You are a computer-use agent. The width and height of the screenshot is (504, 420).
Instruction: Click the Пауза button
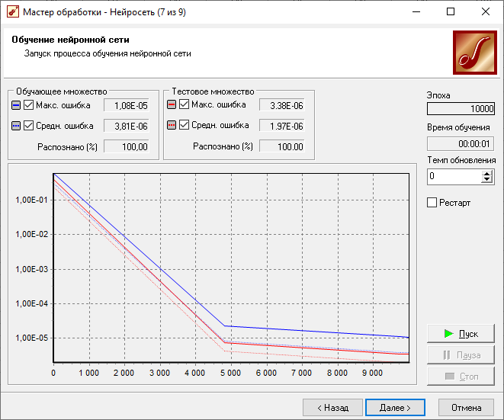click(x=461, y=355)
